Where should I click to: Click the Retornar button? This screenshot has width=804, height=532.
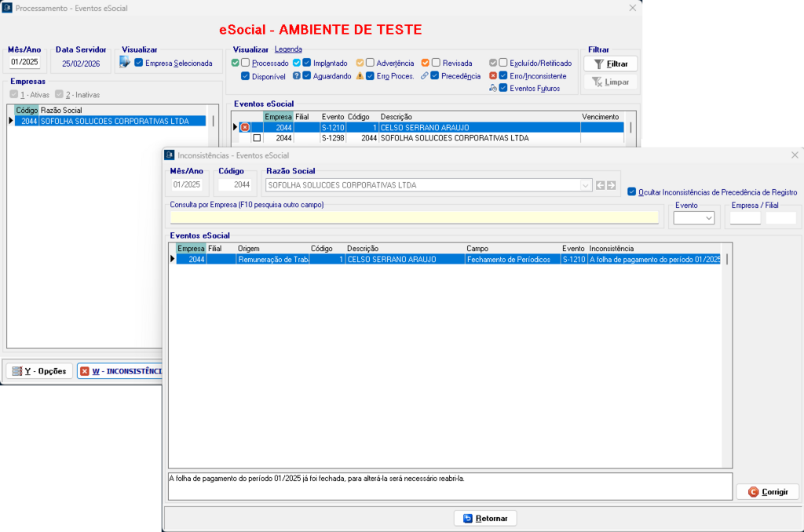485,518
